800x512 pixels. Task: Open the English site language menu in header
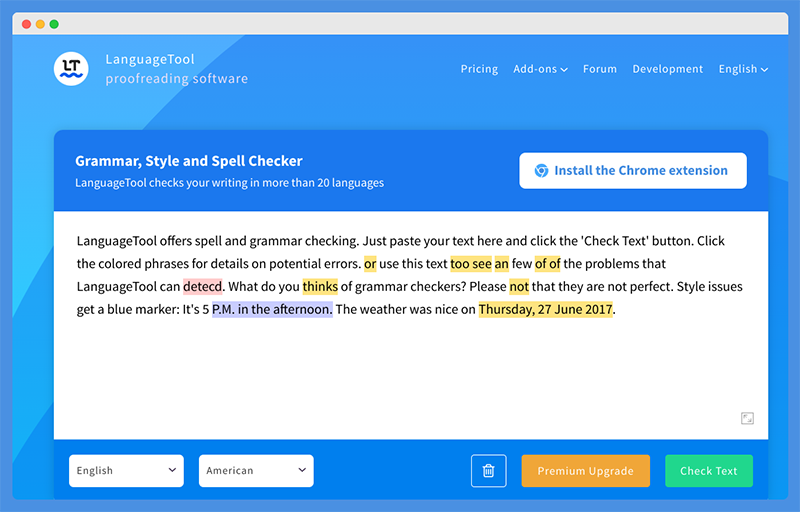point(743,69)
